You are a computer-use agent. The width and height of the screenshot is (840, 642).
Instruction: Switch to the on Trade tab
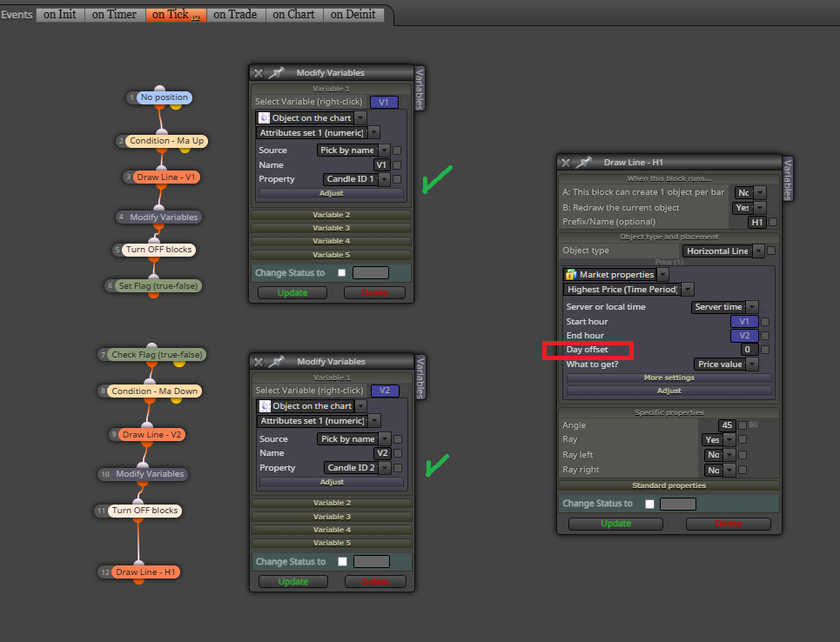click(235, 15)
